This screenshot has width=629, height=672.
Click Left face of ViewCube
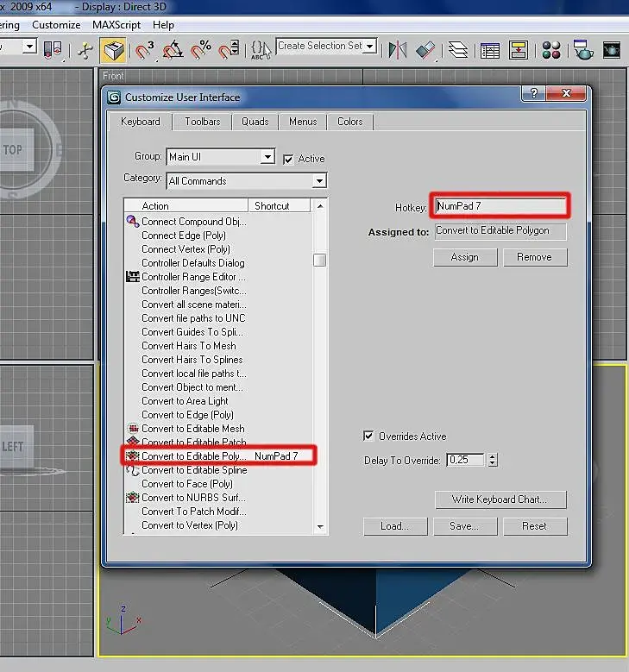[14, 447]
